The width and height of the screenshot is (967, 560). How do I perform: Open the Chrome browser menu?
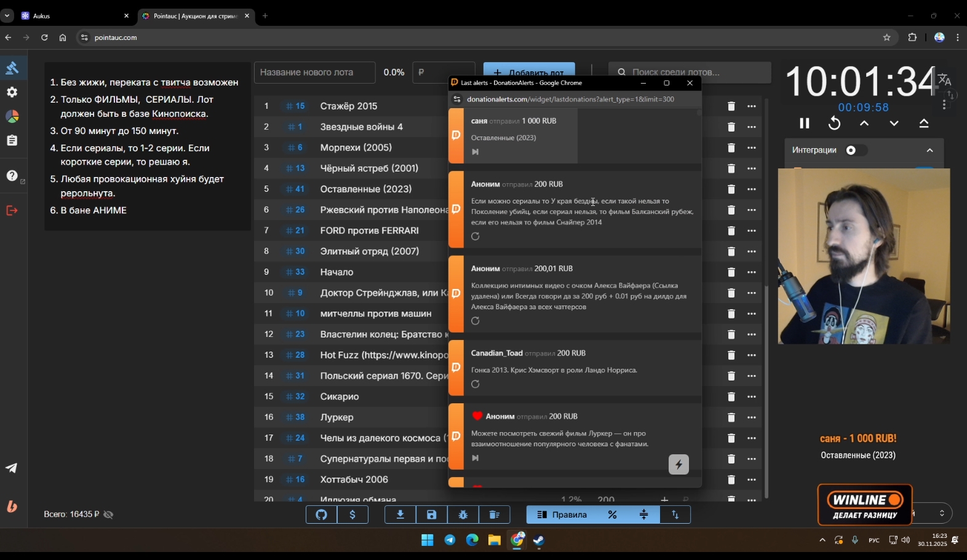coord(957,37)
